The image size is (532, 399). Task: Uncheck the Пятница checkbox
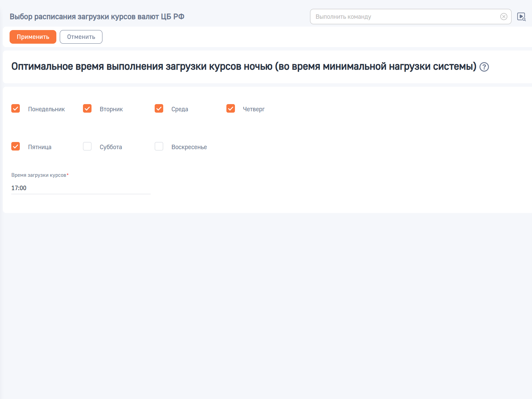click(16, 146)
